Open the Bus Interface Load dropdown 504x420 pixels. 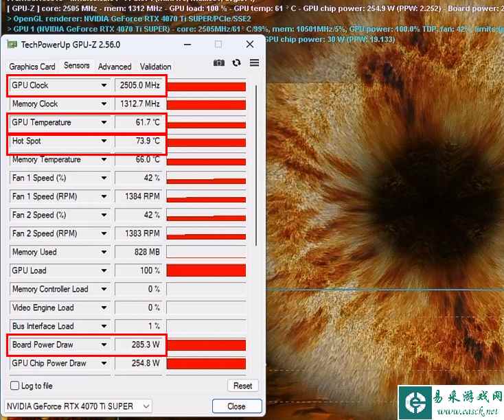pyautogui.click(x=104, y=326)
